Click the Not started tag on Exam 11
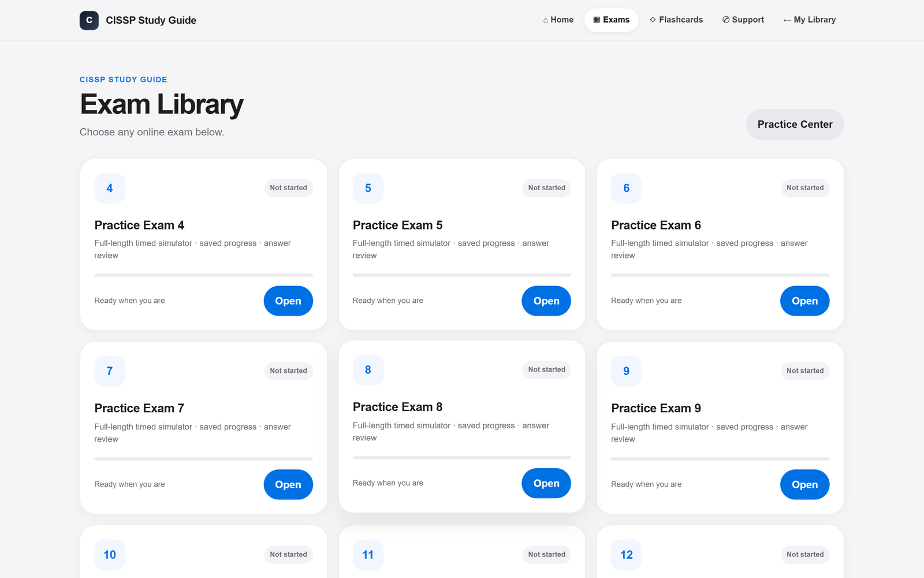 [547, 554]
